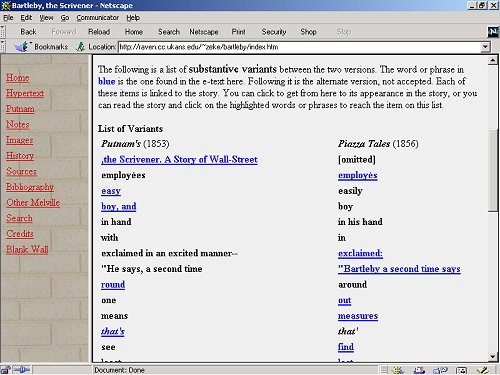Click the Location page proxy icon
Image resolution: width=500 pixels, height=375 pixels.
tap(80, 47)
